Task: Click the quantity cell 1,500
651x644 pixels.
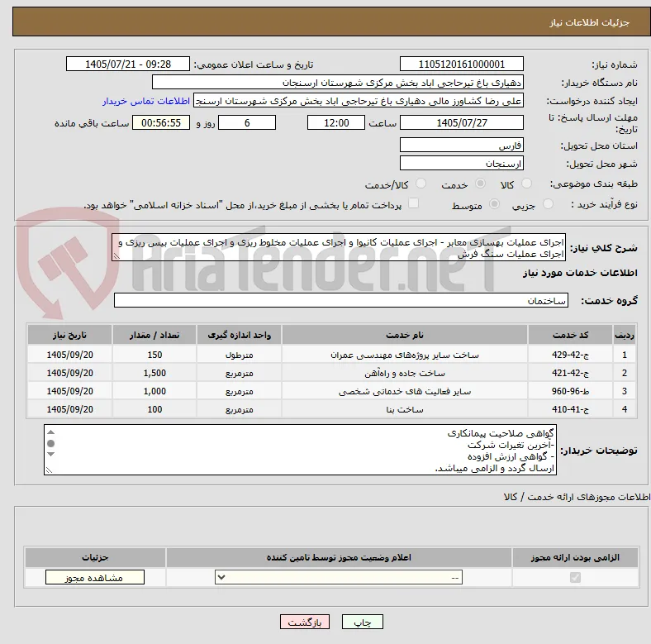Action: coord(154,373)
